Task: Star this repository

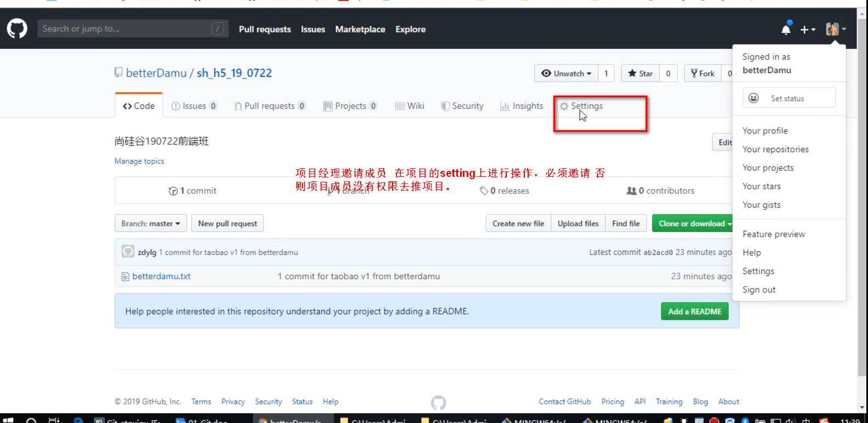Action: tap(640, 73)
